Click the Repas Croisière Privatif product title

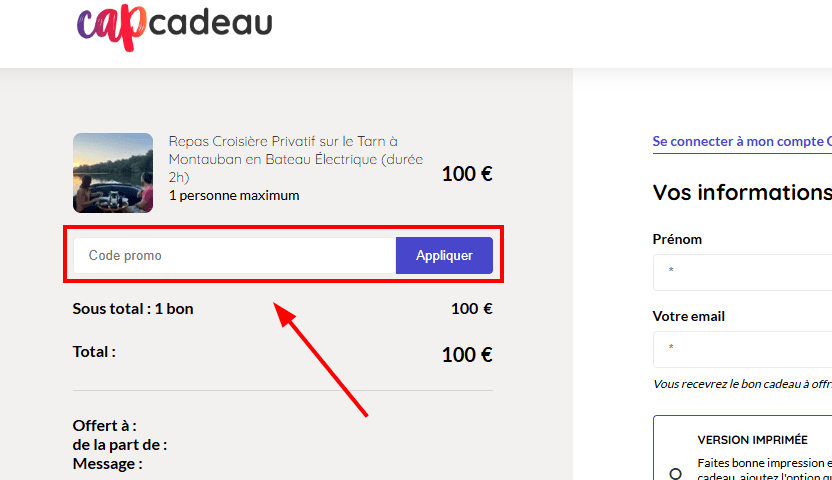[x=296, y=159]
